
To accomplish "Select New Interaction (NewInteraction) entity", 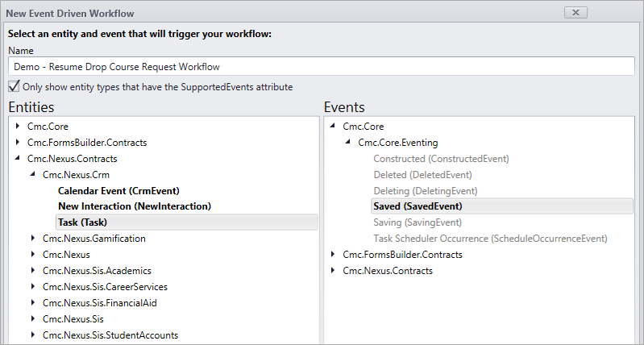I will (134, 206).
